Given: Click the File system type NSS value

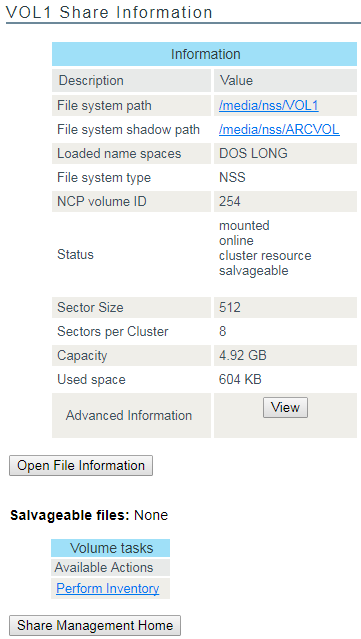Looking at the screenshot, I should [x=232, y=177].
